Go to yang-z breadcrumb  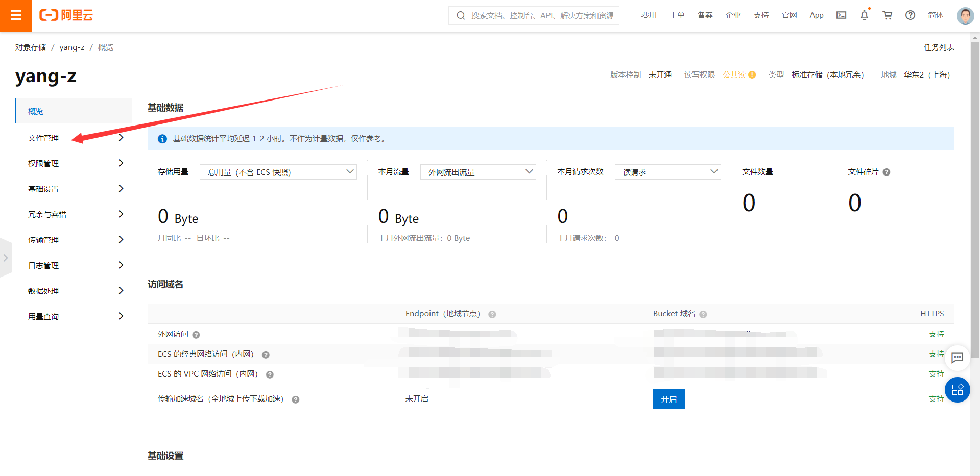pyautogui.click(x=72, y=47)
